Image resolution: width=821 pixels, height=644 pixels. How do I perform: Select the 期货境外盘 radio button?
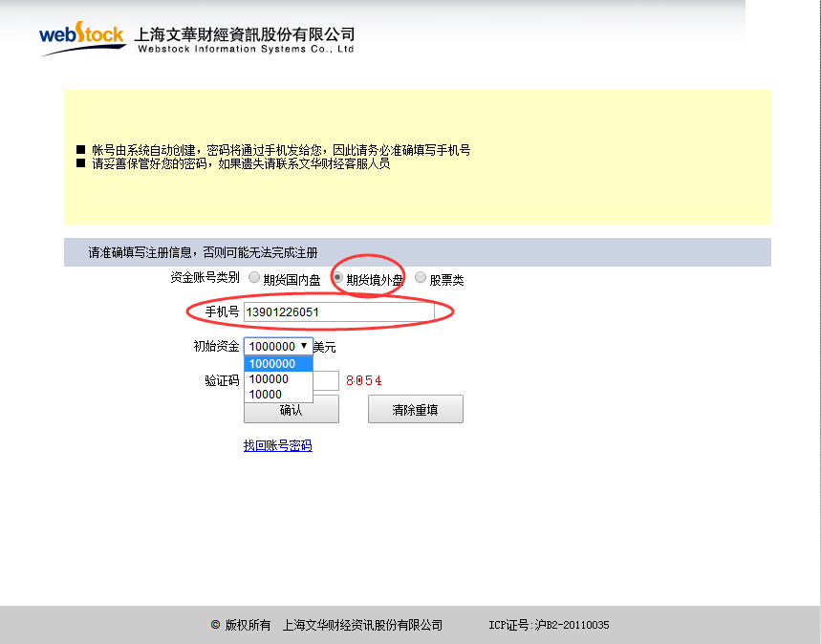[337, 278]
